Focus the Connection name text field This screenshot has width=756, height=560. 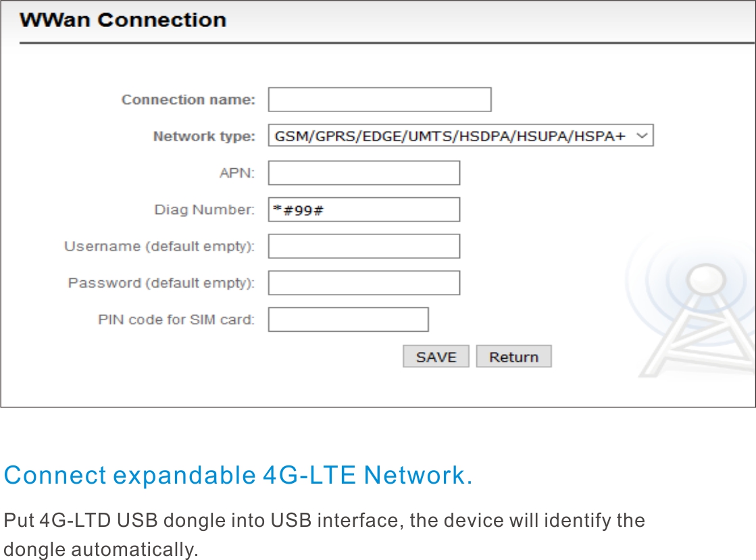click(380, 99)
